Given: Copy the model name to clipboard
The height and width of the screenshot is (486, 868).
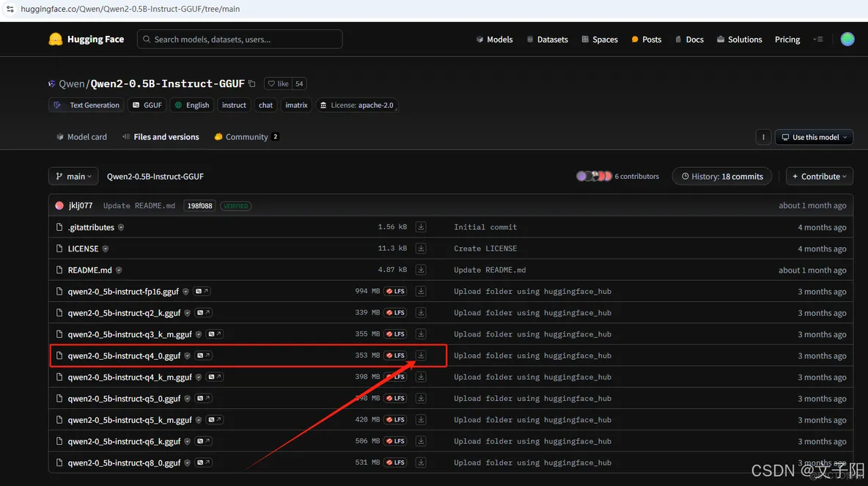Looking at the screenshot, I should 252,84.
